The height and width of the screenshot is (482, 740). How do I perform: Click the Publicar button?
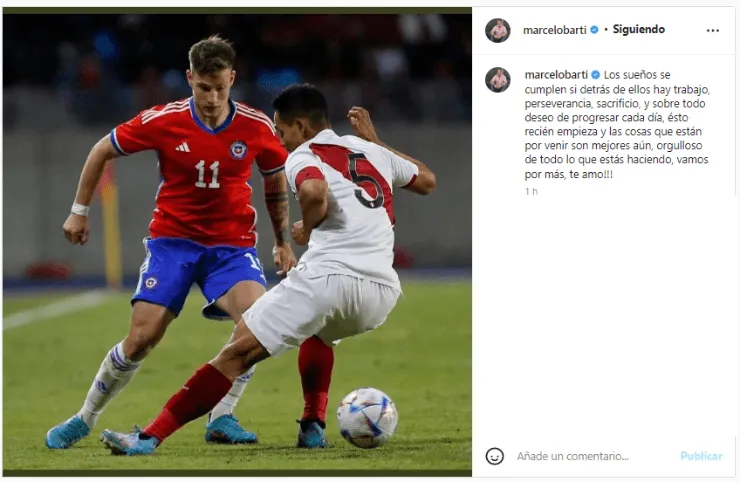coord(701,456)
